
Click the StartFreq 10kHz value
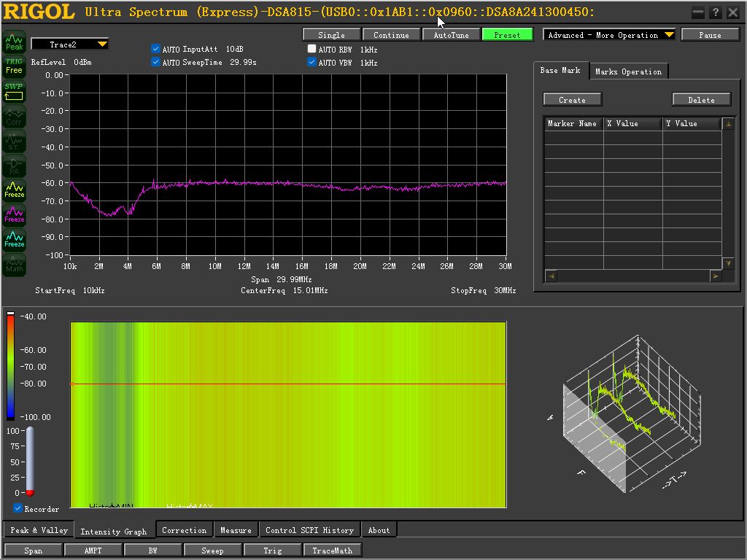tap(93, 290)
